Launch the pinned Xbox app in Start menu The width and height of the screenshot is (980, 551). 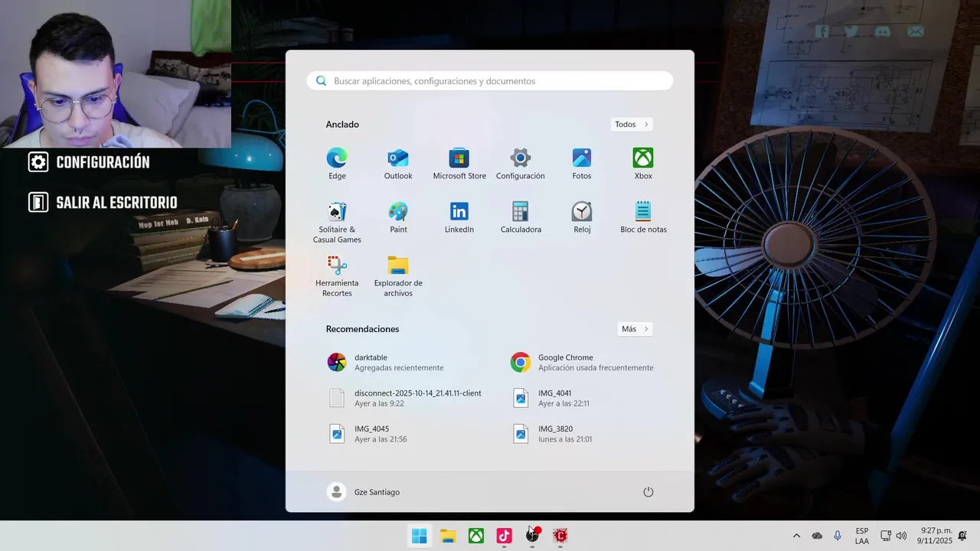(643, 164)
